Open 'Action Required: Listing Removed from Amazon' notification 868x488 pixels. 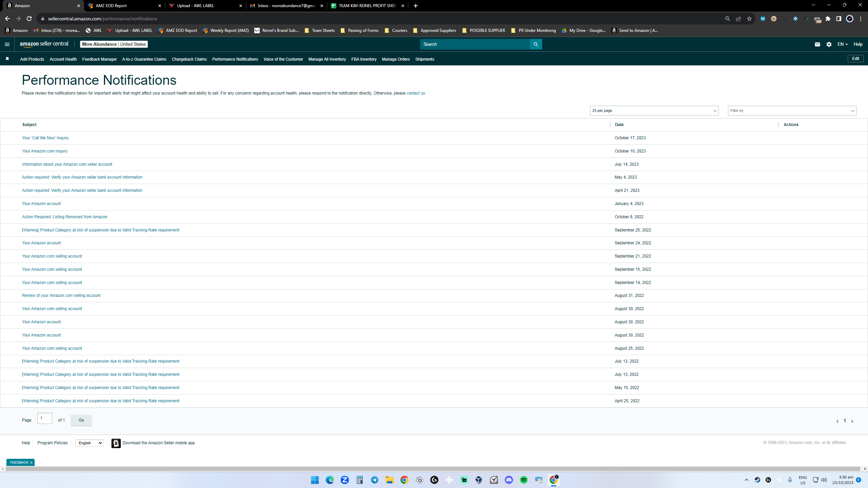[x=64, y=217]
